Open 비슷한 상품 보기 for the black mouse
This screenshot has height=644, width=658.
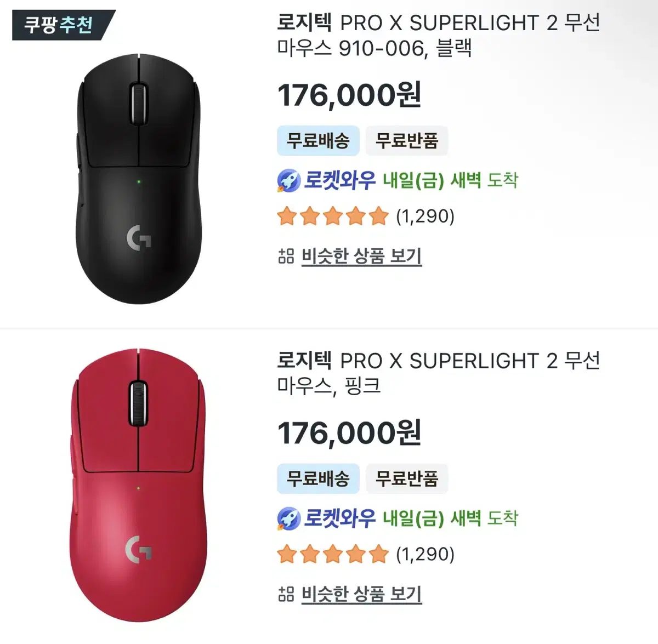tap(361, 256)
